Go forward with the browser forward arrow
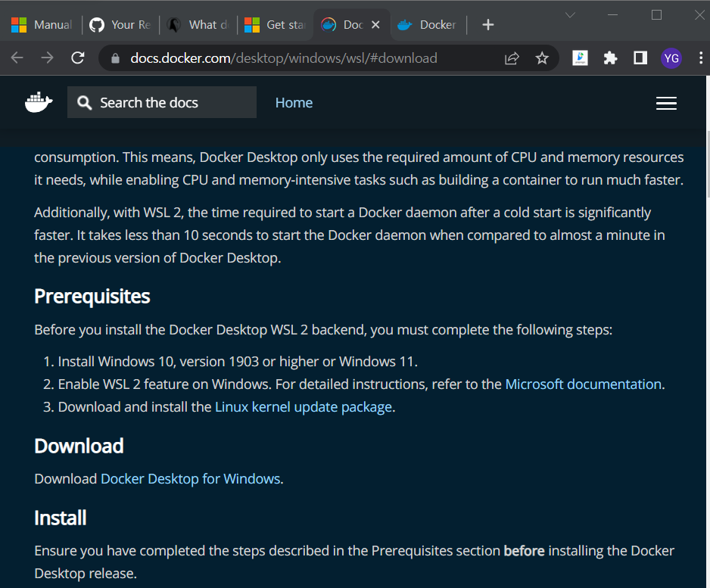This screenshot has width=710, height=588. 47,58
